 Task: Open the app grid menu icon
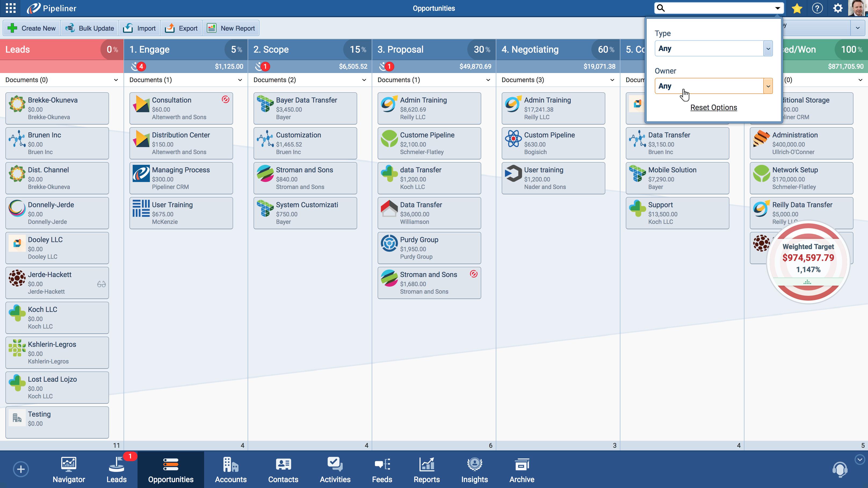click(10, 8)
